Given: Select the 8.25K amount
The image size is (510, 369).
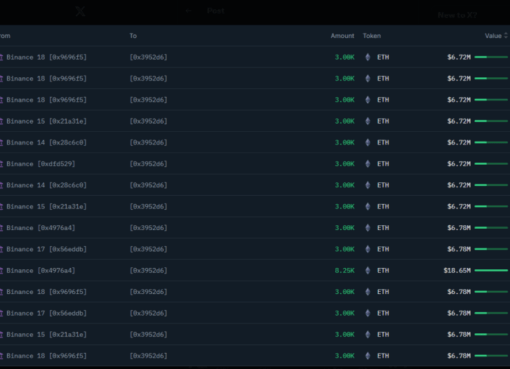Looking at the screenshot, I should point(345,270).
